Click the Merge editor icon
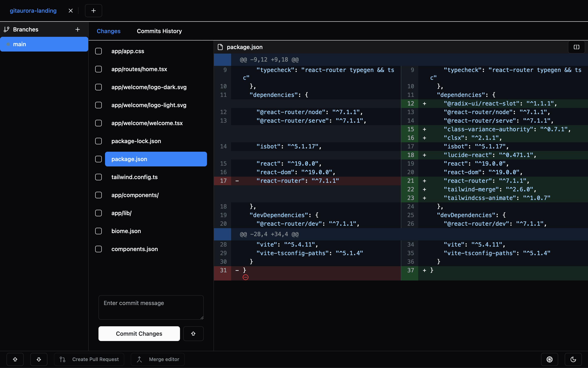Image resolution: width=588 pixels, height=368 pixels. pos(139,359)
